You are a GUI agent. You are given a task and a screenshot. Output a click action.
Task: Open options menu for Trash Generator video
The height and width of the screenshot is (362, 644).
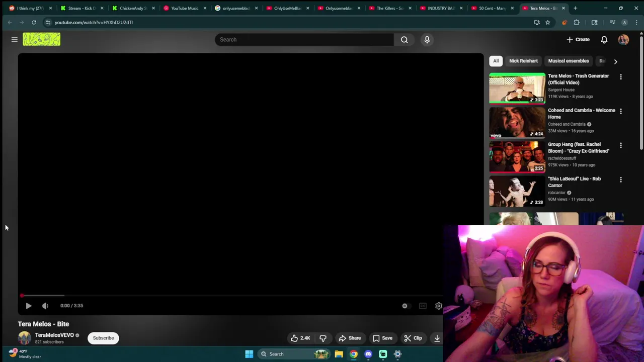coord(621,77)
